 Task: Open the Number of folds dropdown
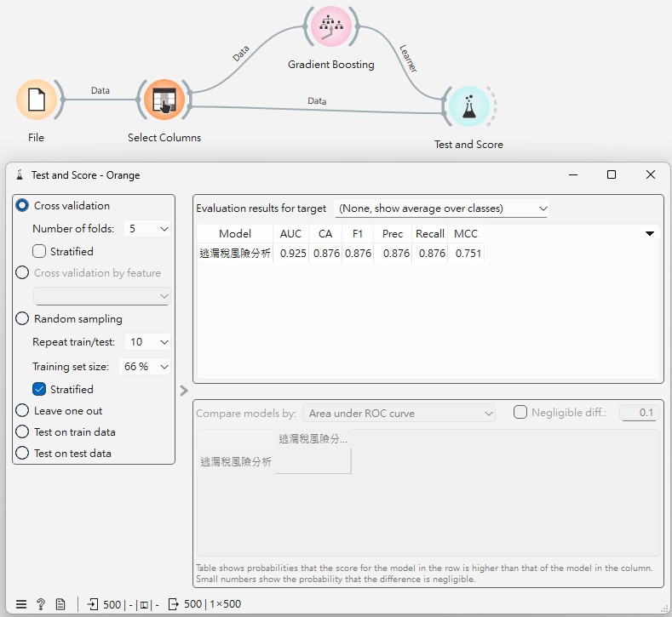[x=147, y=228]
